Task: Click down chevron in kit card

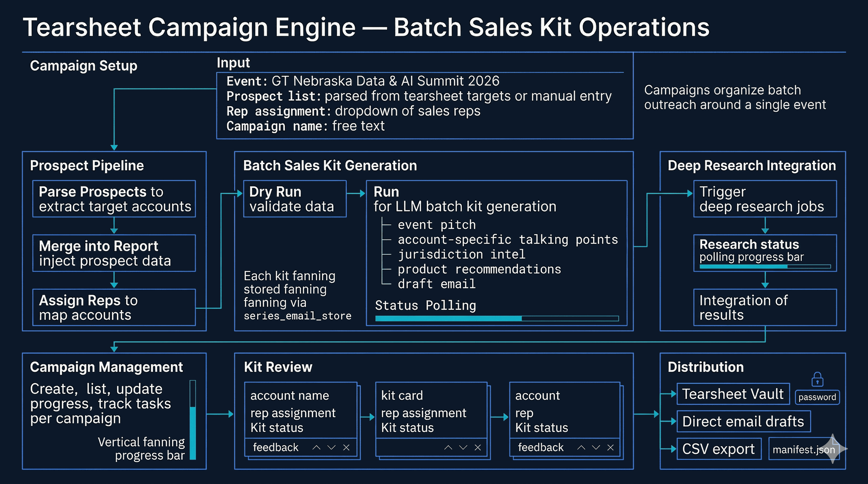Action: click(x=463, y=447)
